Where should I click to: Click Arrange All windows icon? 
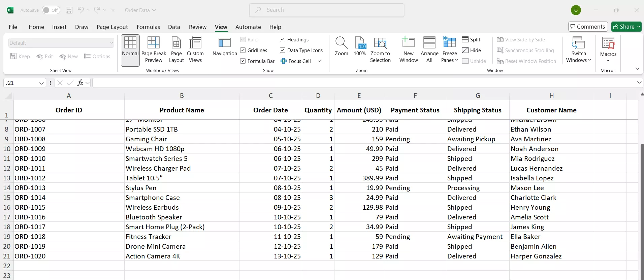tap(429, 50)
